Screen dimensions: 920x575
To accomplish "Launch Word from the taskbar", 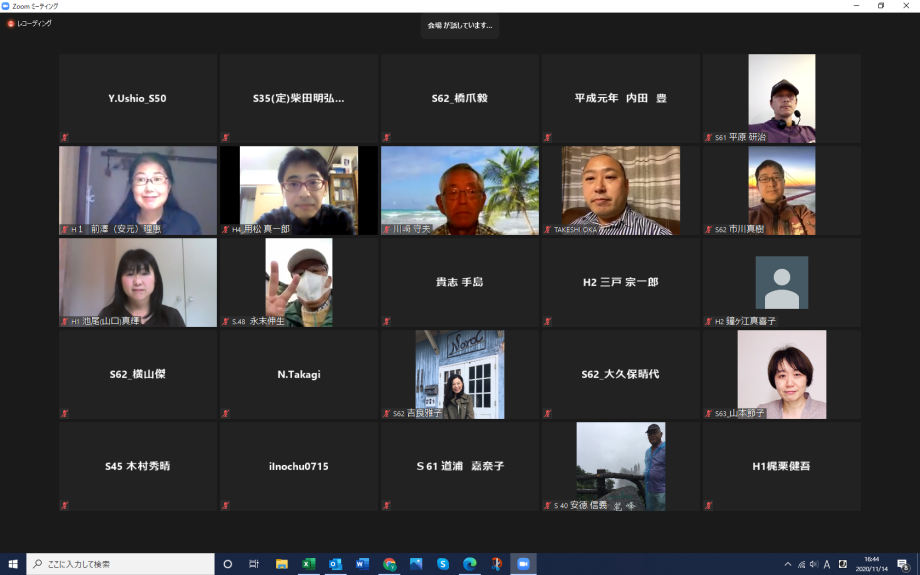I will 362,564.
